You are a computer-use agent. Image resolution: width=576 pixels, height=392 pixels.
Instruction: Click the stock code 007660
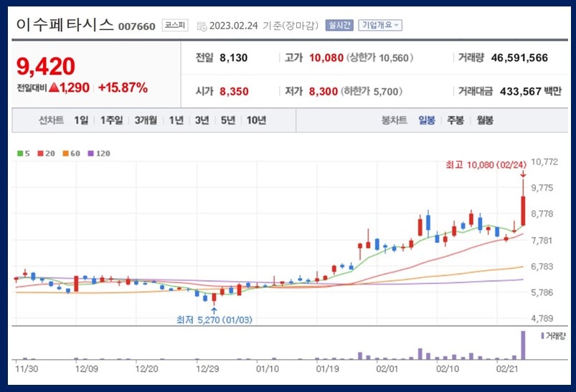[137, 27]
